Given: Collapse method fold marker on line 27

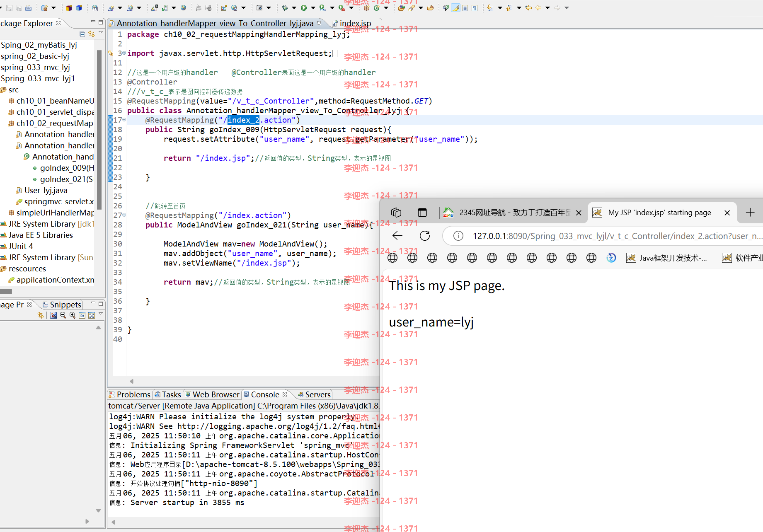Looking at the screenshot, I should (124, 215).
